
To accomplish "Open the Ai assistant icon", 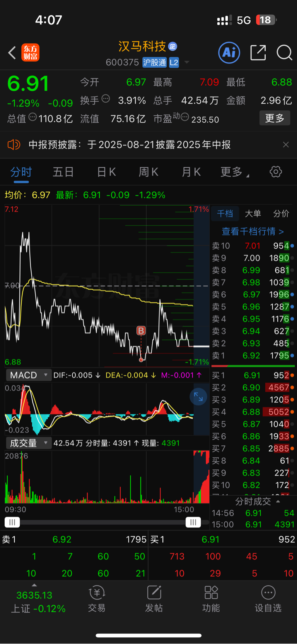I will (x=229, y=53).
